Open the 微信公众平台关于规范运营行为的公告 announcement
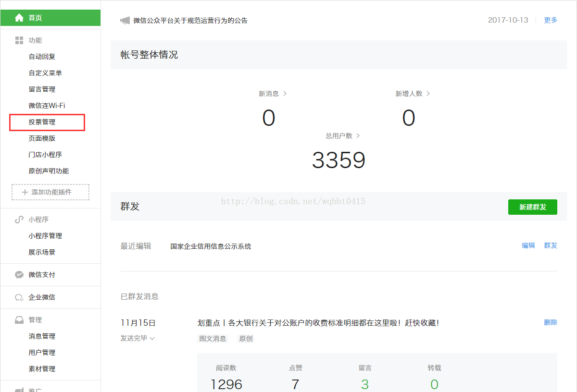Image resolution: width=577 pixels, height=392 pixels. (190, 21)
